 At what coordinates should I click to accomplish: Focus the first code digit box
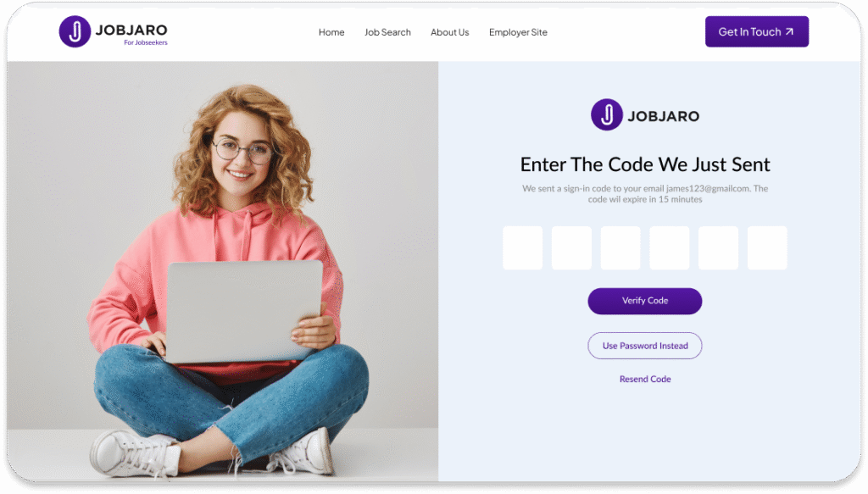click(522, 247)
